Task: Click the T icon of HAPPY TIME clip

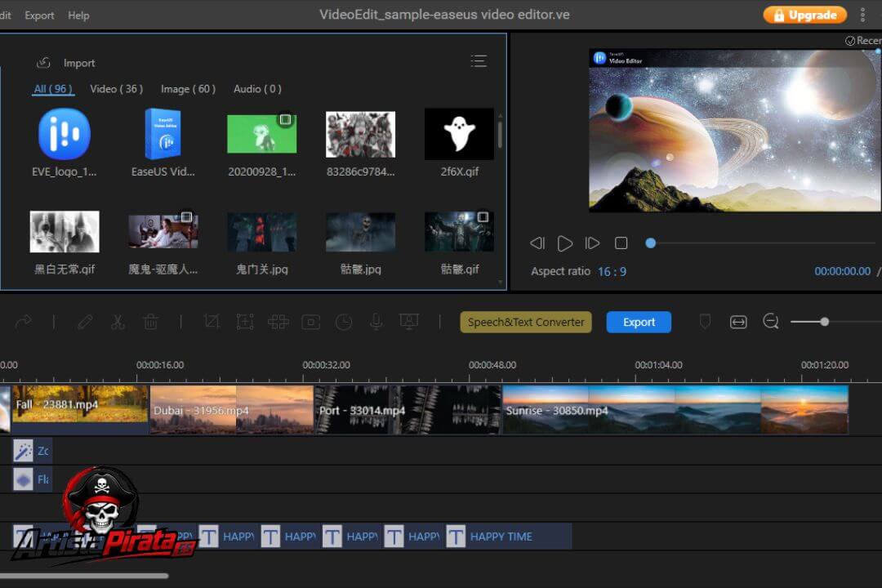Action: click(x=456, y=537)
